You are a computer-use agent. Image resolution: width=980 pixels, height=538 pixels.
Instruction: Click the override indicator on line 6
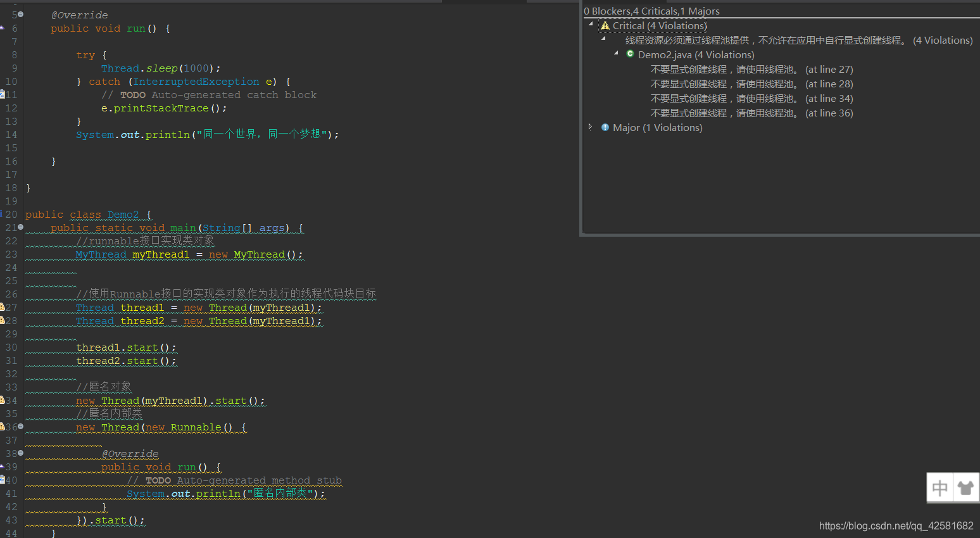click(x=2, y=28)
